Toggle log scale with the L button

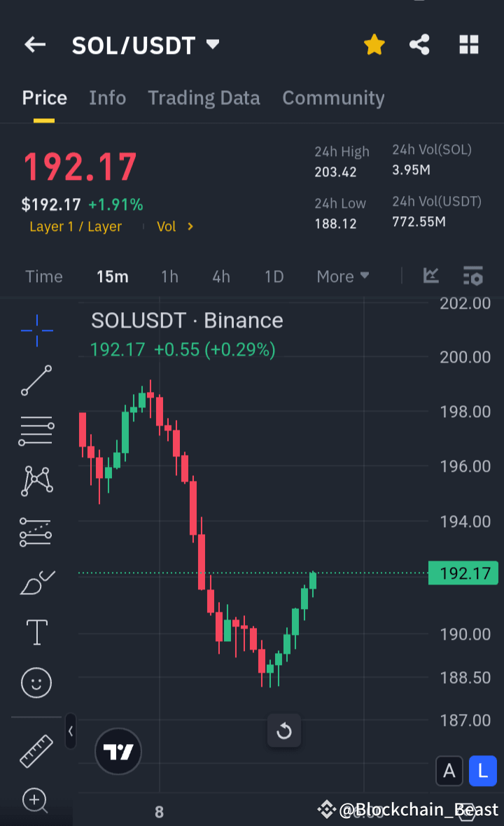(x=482, y=771)
